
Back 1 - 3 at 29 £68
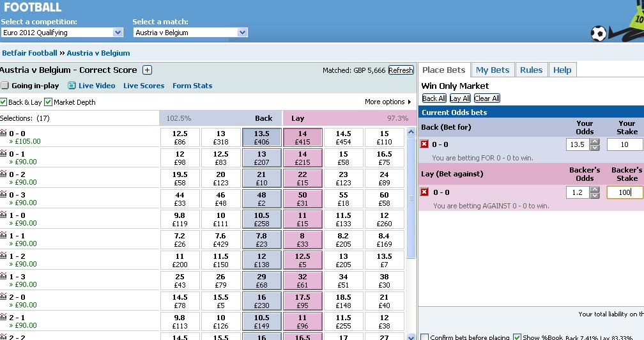[262, 281]
